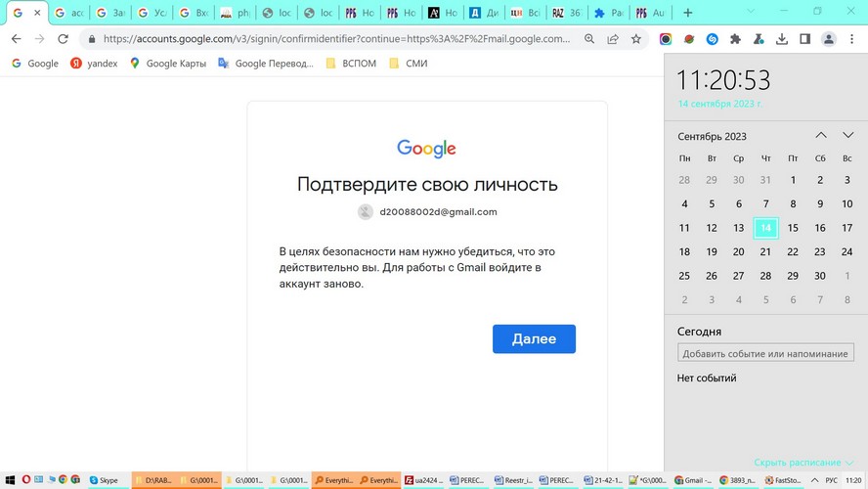
Task: Open the Google bookmark
Action: [35, 64]
